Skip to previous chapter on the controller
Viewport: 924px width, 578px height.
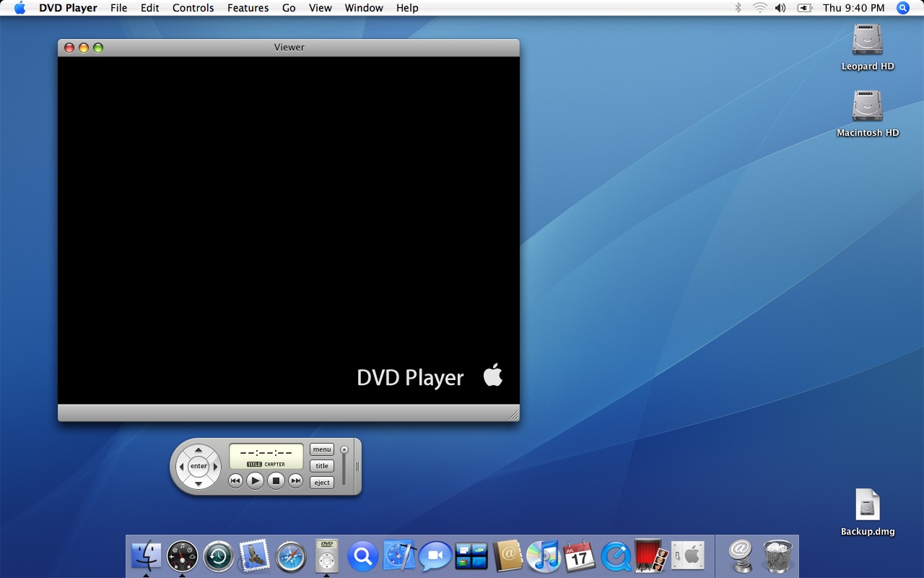235,480
